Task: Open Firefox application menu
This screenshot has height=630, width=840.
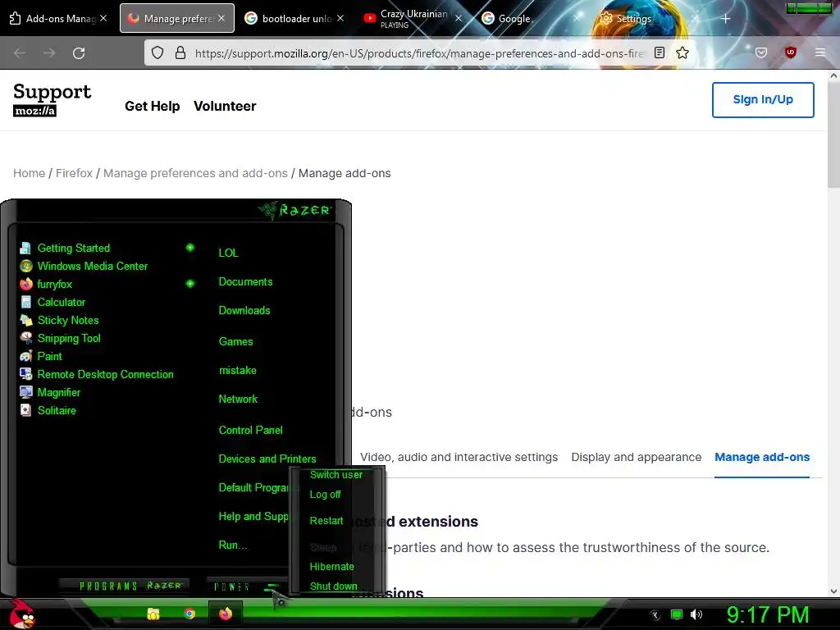Action: click(820, 52)
